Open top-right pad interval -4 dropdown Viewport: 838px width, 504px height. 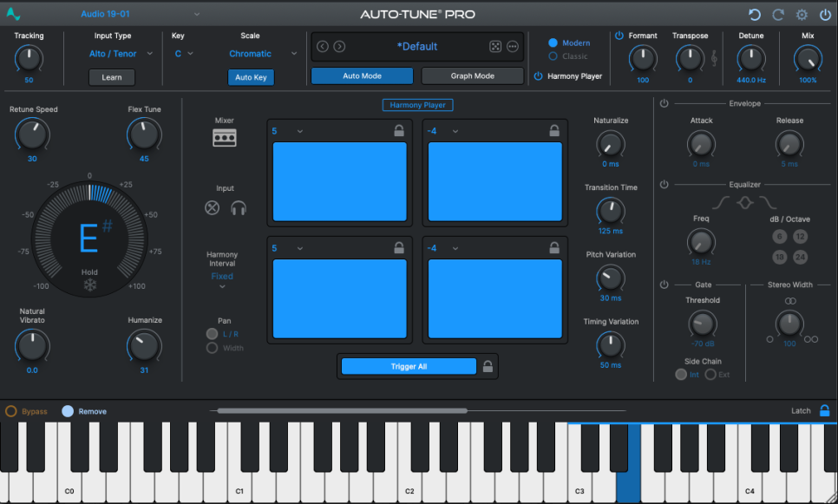442,131
